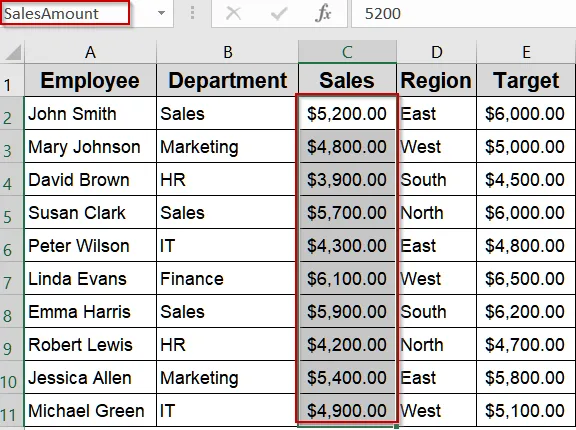Click the Enter checkmark icon in formula bar
The height and width of the screenshot is (430, 576).
(x=279, y=14)
